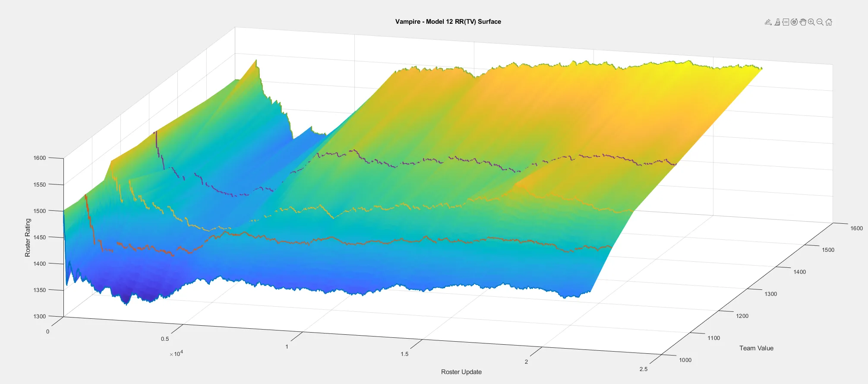This screenshot has width=868, height=384.
Task: Click the 0 tick on the Roster Update axis
Action: pyautogui.click(x=47, y=331)
